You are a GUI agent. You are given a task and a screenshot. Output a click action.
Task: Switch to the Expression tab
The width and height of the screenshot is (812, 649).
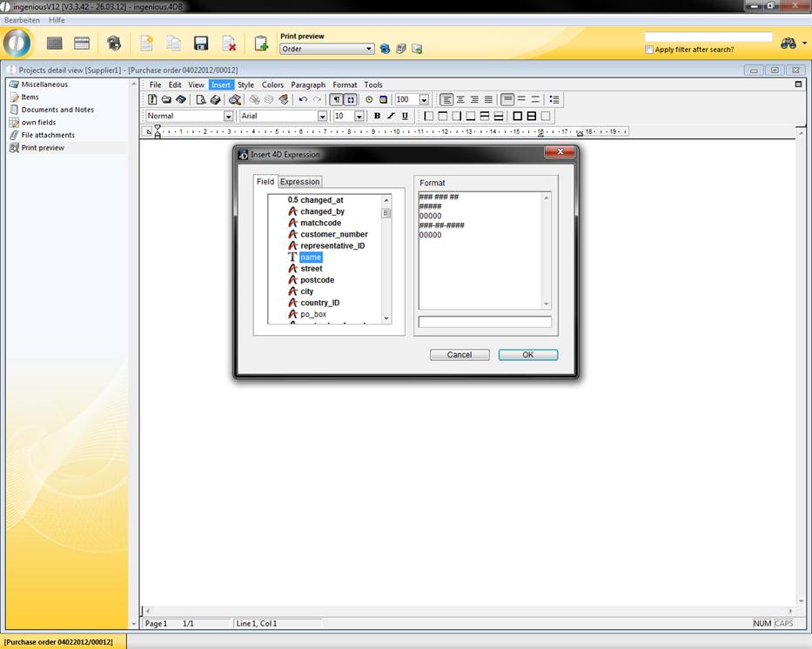299,182
